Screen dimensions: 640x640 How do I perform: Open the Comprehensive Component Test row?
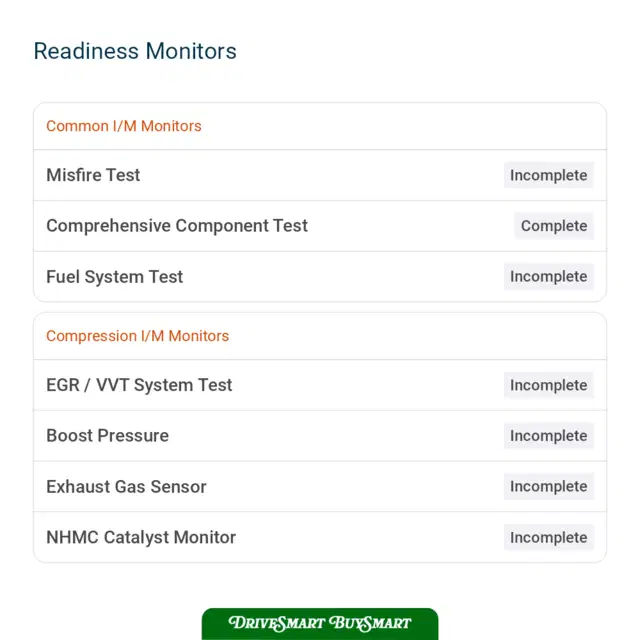click(320, 226)
